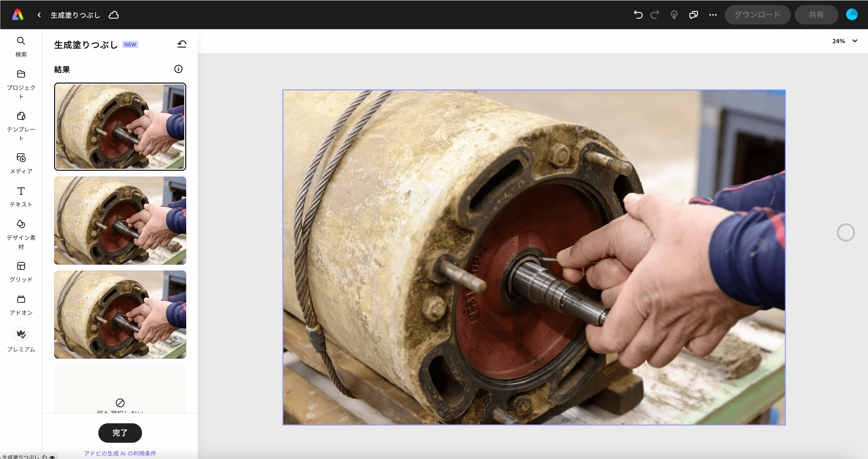The width and height of the screenshot is (868, 459).
Task: Open プロジェクト projects in the sidebar
Action: click(21, 85)
